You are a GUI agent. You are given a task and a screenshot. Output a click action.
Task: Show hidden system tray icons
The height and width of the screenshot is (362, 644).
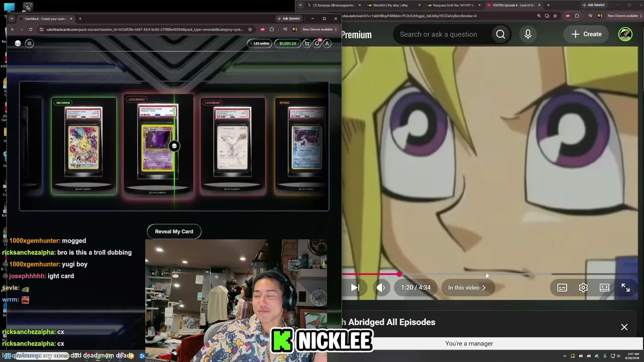[x=565, y=356]
